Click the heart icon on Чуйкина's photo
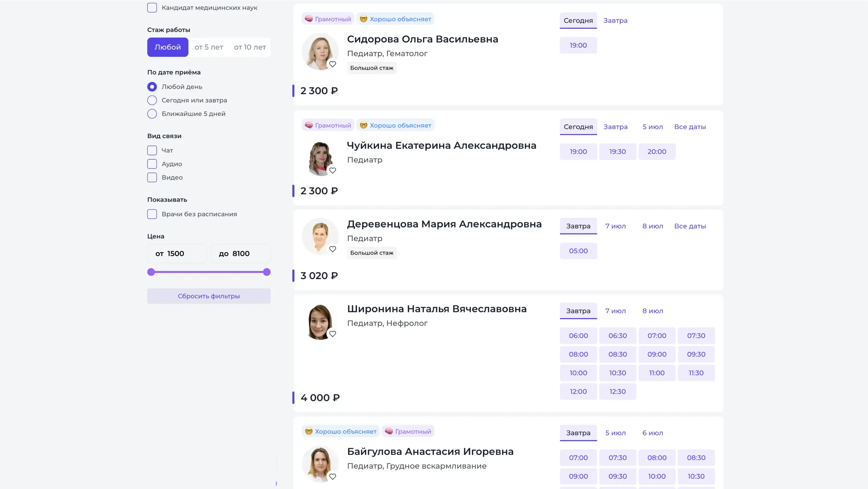Image resolution: width=868 pixels, height=489 pixels. [332, 170]
